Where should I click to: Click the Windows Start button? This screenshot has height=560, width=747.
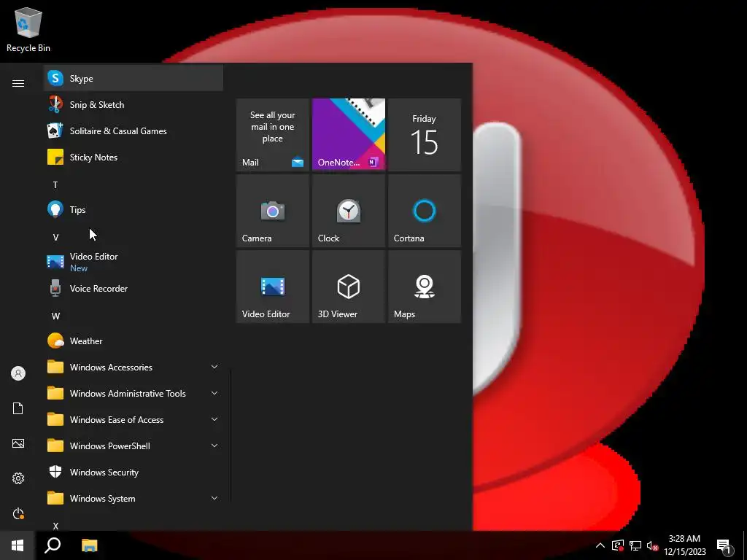(18, 545)
